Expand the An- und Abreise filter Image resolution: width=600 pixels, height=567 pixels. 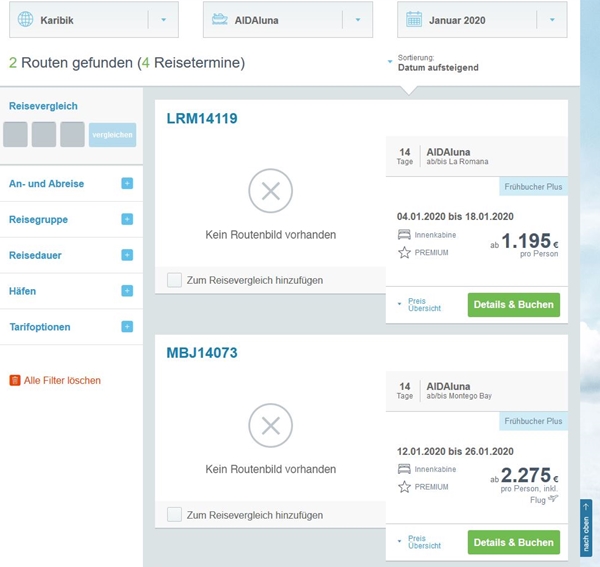[127, 184]
